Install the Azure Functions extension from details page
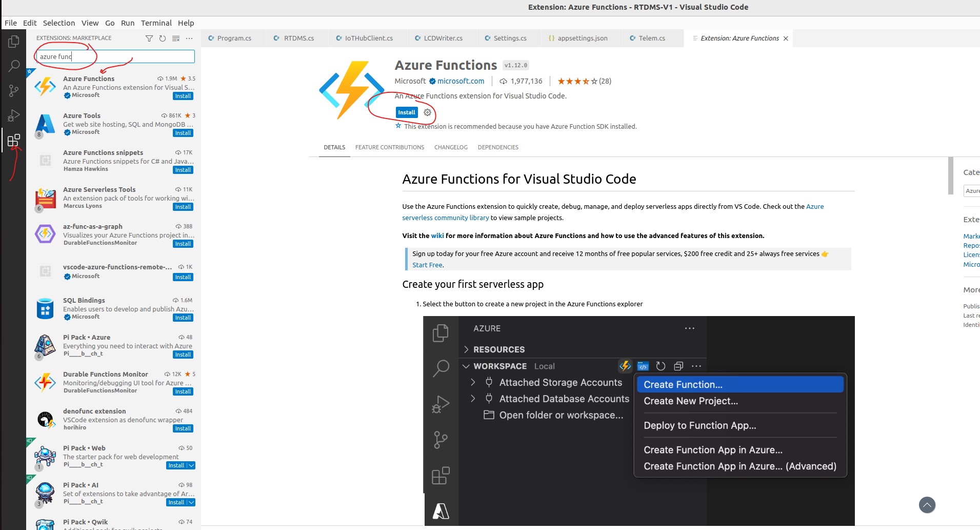The height and width of the screenshot is (530, 980). (x=407, y=112)
